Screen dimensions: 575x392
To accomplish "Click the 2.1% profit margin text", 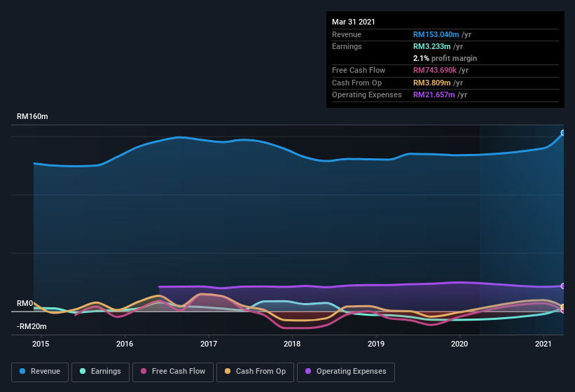I will [x=445, y=58].
